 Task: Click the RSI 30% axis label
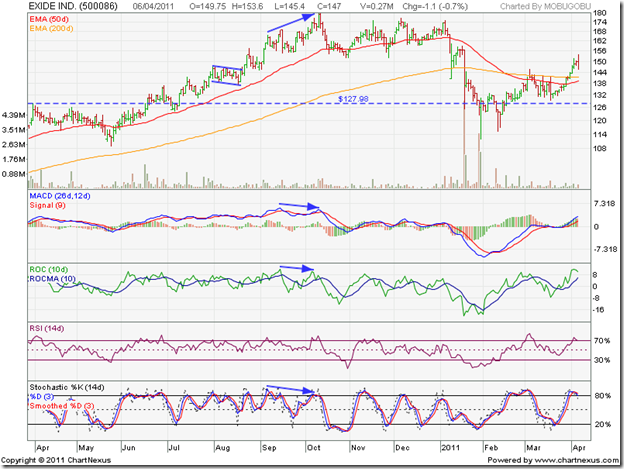coord(602,360)
